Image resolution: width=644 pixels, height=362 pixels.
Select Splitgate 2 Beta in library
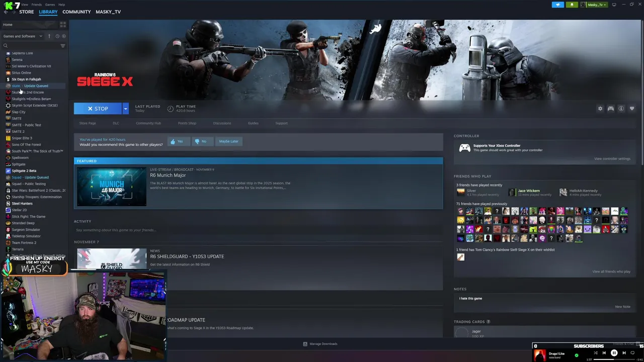click(x=24, y=171)
